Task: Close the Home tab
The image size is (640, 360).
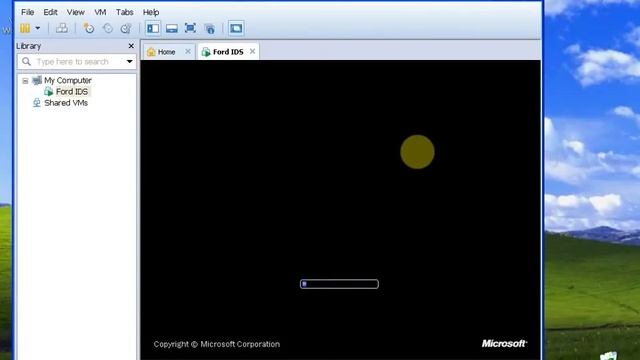Action: 188,51
